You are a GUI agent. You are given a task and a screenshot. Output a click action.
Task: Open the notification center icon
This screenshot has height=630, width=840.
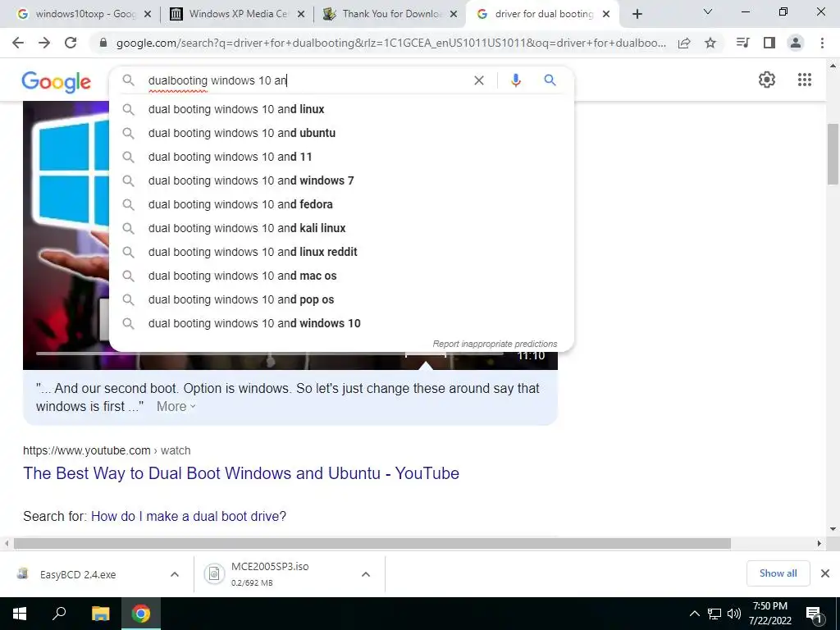click(813, 614)
